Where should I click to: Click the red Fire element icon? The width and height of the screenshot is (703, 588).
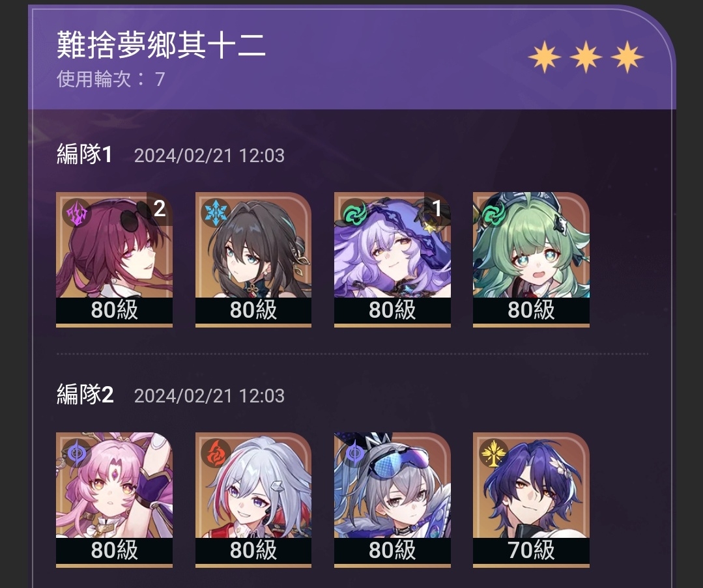coord(216,453)
